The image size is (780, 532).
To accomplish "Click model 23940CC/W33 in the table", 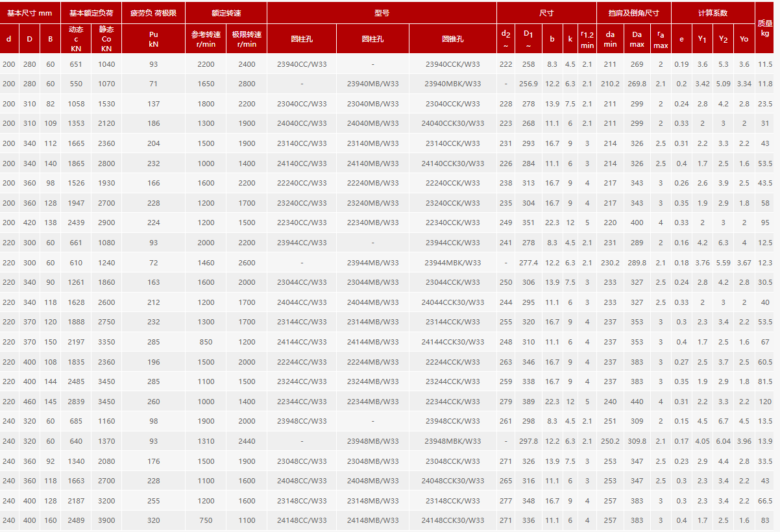I will point(302,64).
